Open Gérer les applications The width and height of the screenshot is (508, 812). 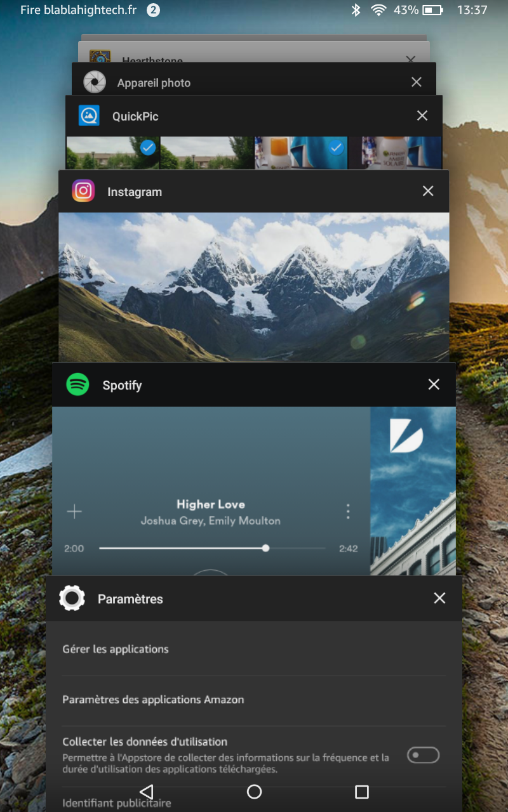click(x=116, y=649)
